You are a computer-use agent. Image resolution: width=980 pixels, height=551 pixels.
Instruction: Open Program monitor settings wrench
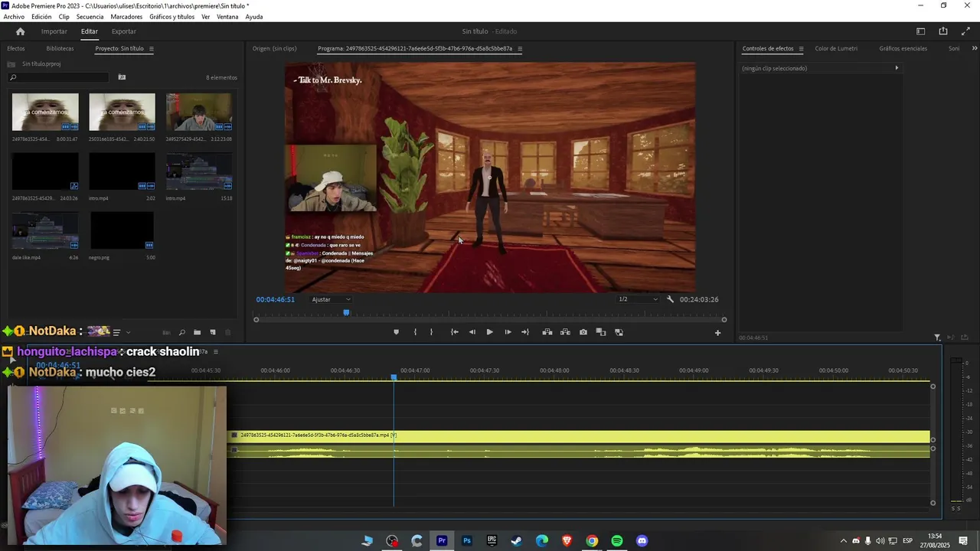tap(671, 299)
